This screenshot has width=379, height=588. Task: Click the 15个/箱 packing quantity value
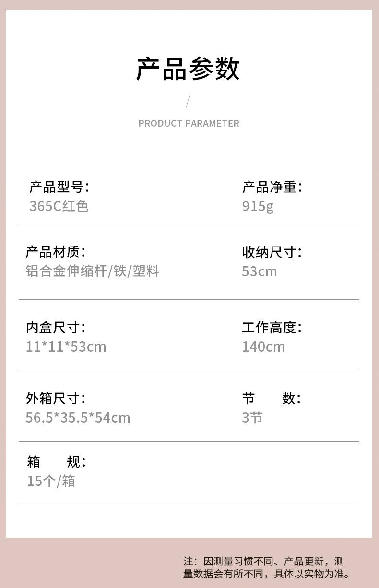click(51, 481)
